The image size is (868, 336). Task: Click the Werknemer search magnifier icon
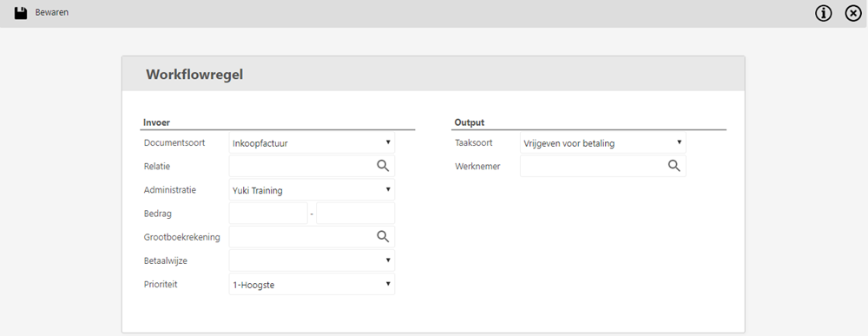(674, 166)
